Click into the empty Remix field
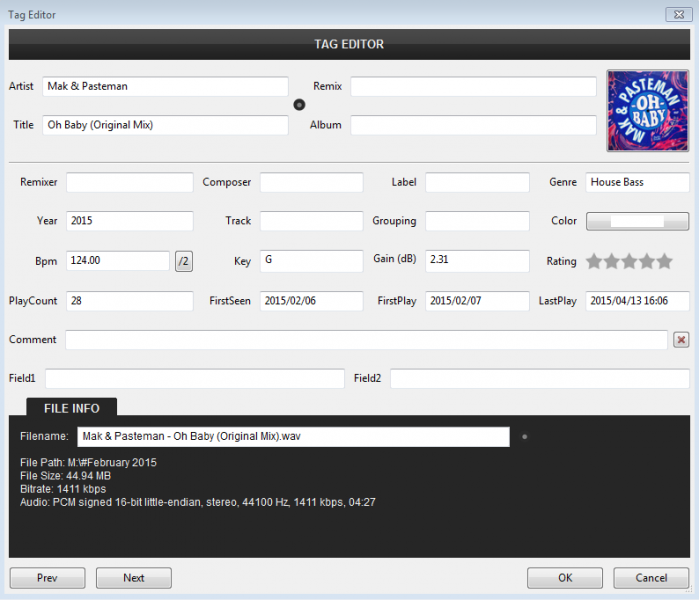Viewport: 699px width, 600px height. [473, 86]
